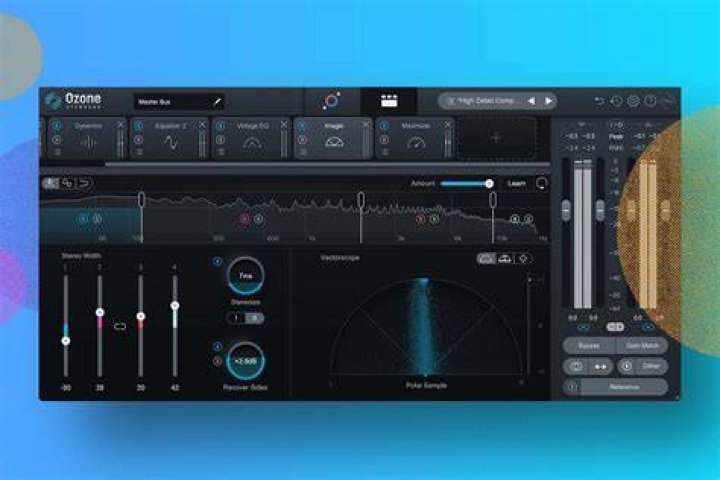Select the Lissajous vectorscope view icon
Image resolution: width=720 pixels, height=480 pixels.
click(x=523, y=259)
